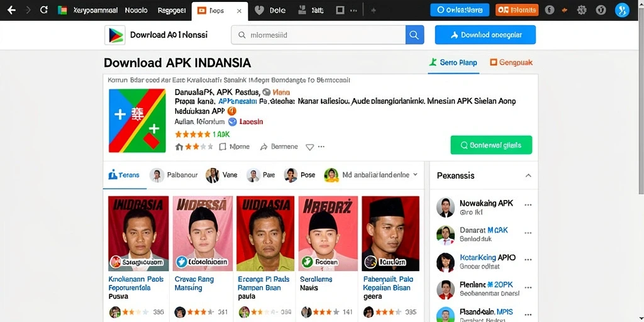Open the pink VIDESSA card thumbnail
This screenshot has width=644, height=322.
click(x=203, y=233)
